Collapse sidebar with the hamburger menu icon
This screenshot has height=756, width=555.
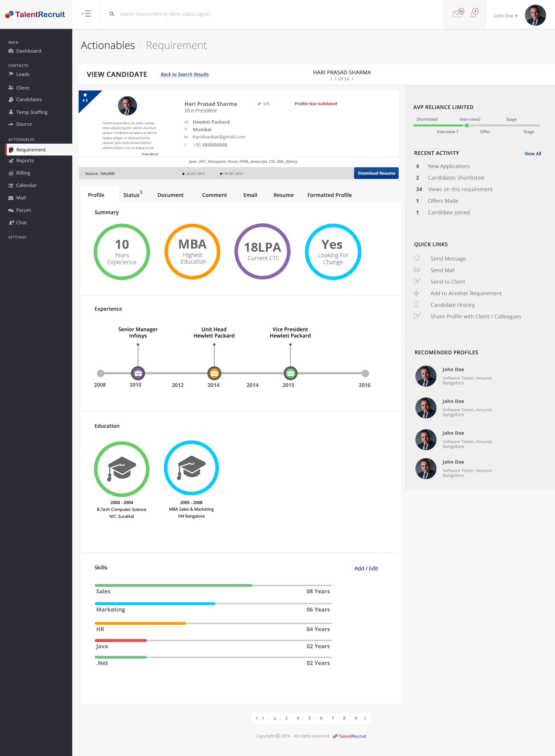pyautogui.click(x=87, y=14)
